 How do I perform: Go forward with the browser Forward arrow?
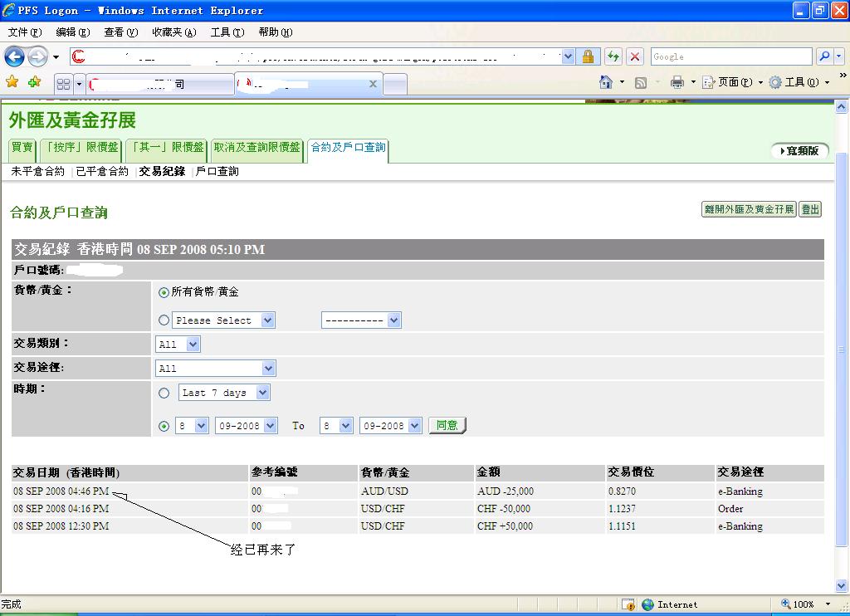(x=37, y=56)
